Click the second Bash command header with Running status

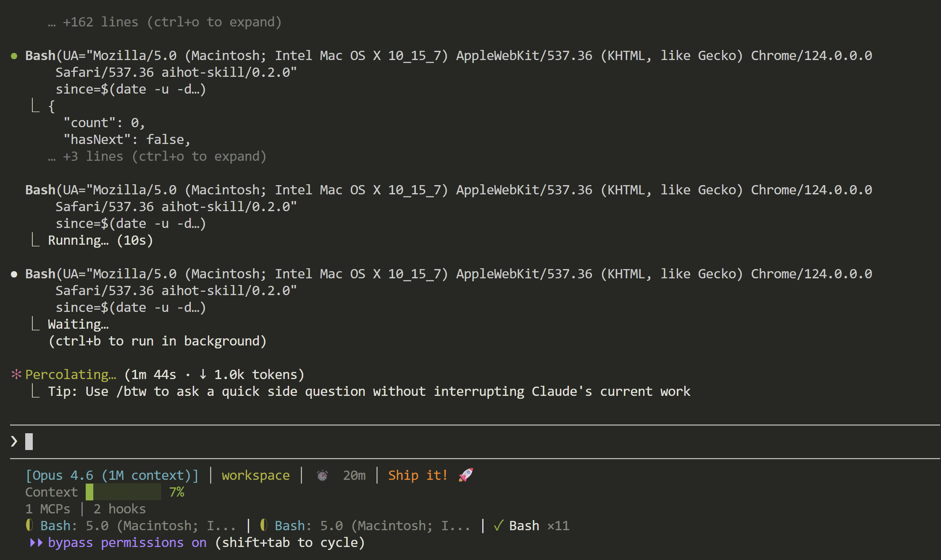[449, 190]
